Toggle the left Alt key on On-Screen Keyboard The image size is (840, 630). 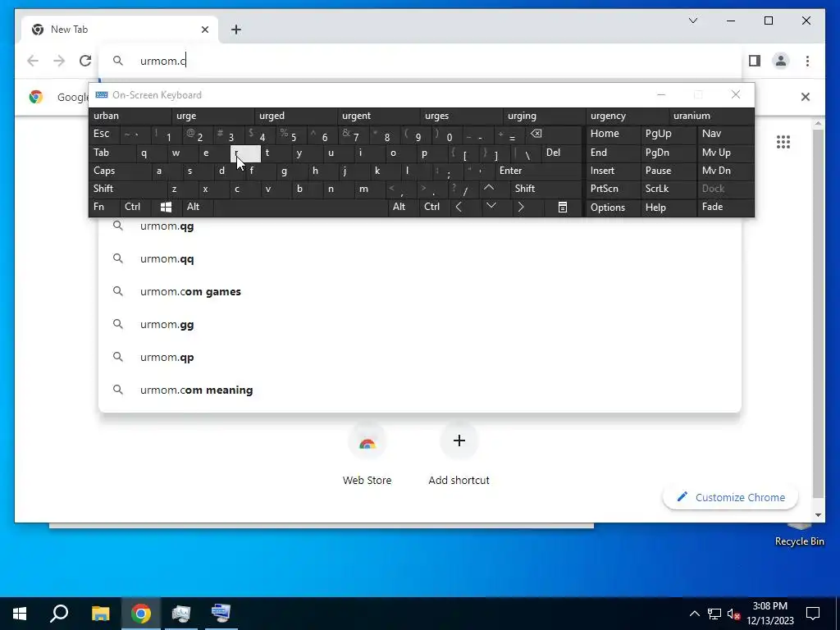coord(197,207)
